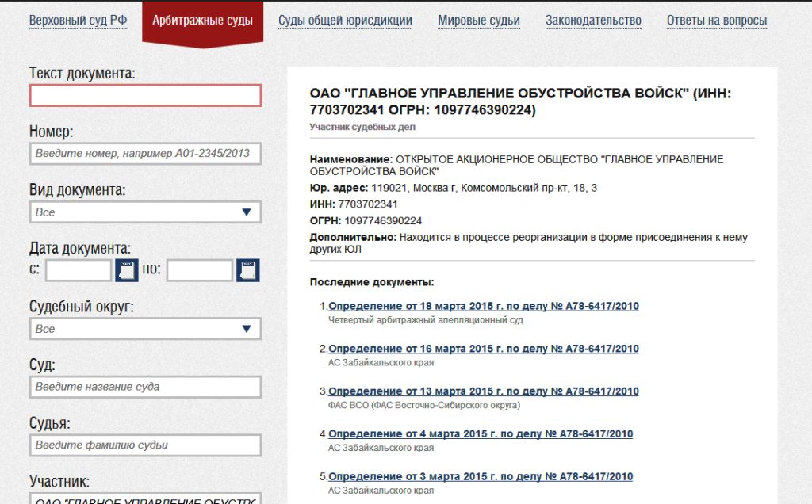This screenshot has width=812, height=504.
Task: Open Определение от 4 марта 2015 link
Action: click(x=481, y=434)
